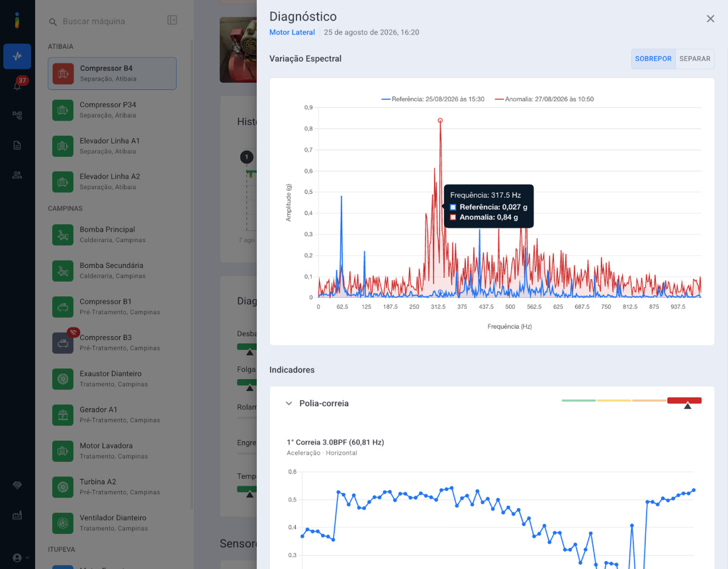This screenshot has width=728, height=569.
Task: Select Elevador Linha A2 machine
Action: coord(112,181)
